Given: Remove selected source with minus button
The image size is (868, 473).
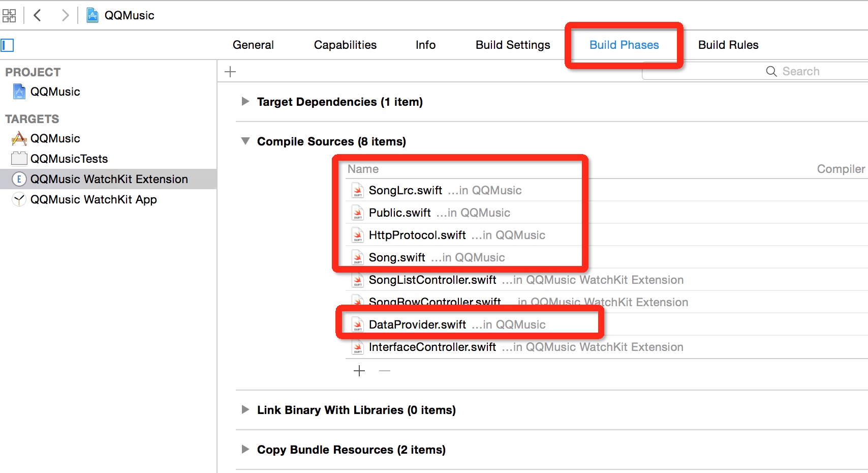Looking at the screenshot, I should [x=385, y=371].
